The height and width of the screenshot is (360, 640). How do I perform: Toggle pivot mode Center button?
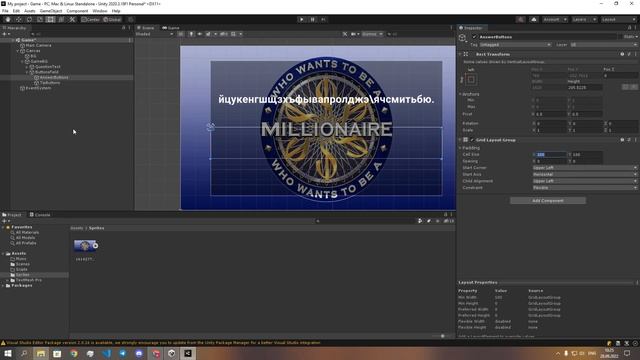(91, 19)
